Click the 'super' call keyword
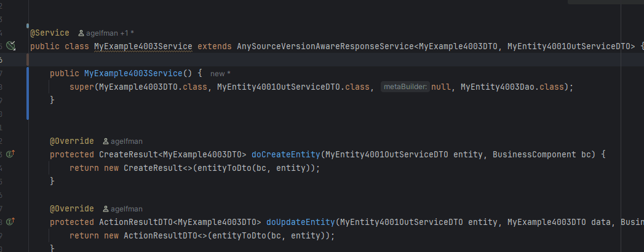 pos(82,87)
